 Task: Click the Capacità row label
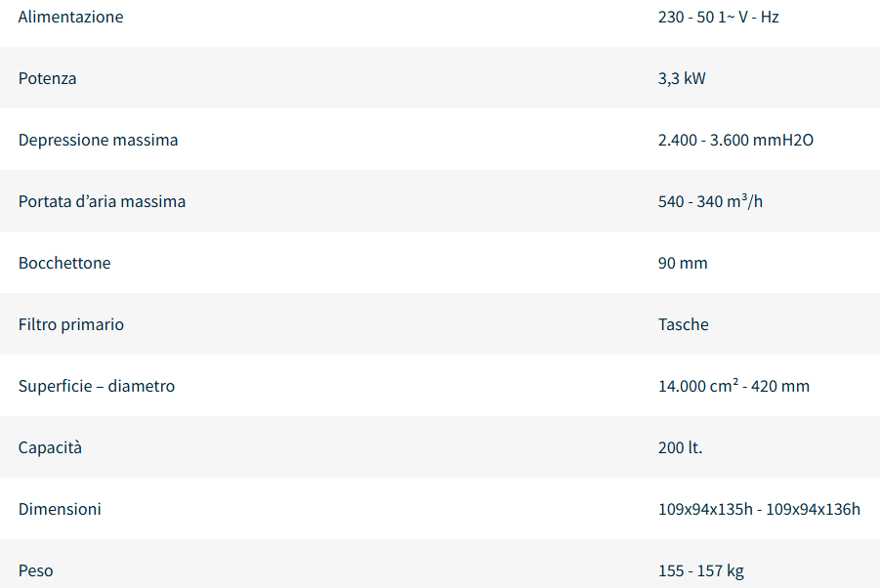[50, 448]
